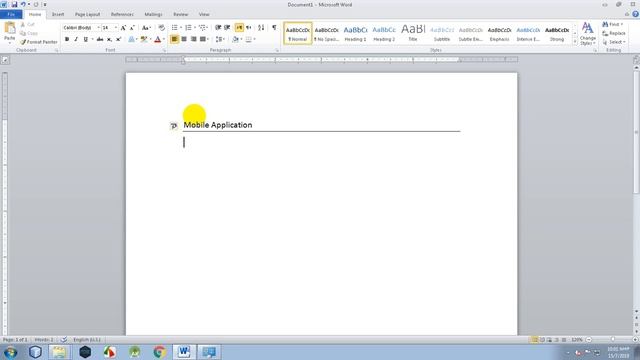Open the font size dropdown
Screen dimensions: 640x360
pos(116,28)
